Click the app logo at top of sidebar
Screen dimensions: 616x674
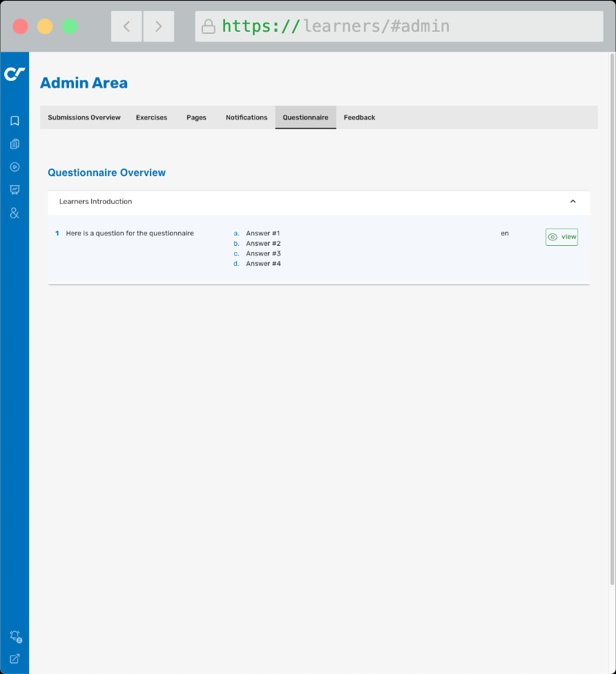click(14, 74)
